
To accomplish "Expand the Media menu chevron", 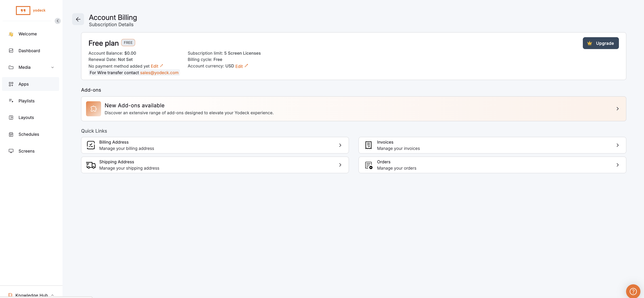I will 52,67.
